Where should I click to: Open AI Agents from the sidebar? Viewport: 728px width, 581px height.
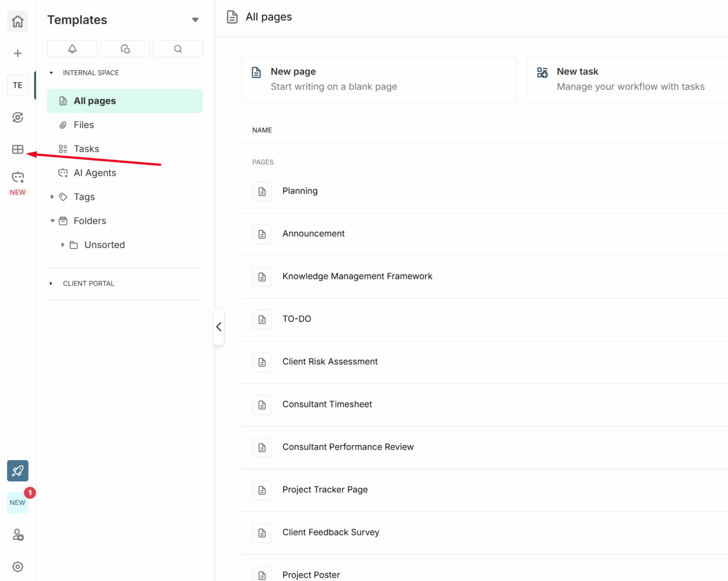95,173
